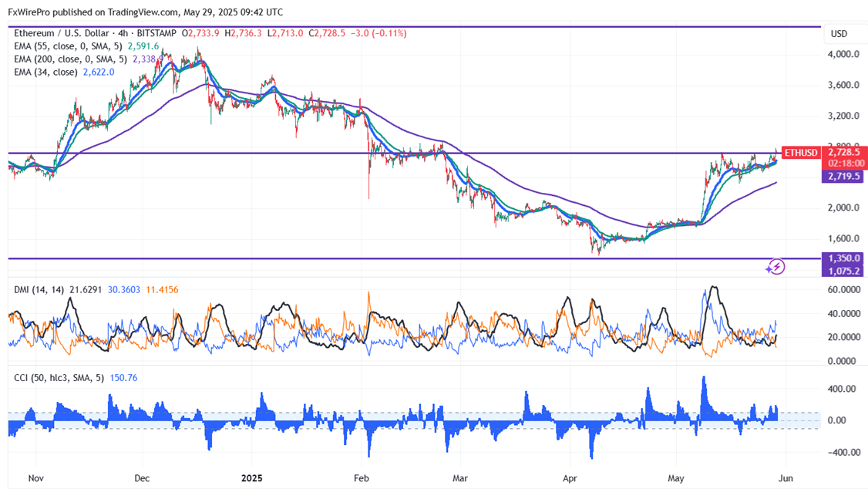Click the ETHUSD symbol price tag
This screenshot has height=489, width=868.
800,153
